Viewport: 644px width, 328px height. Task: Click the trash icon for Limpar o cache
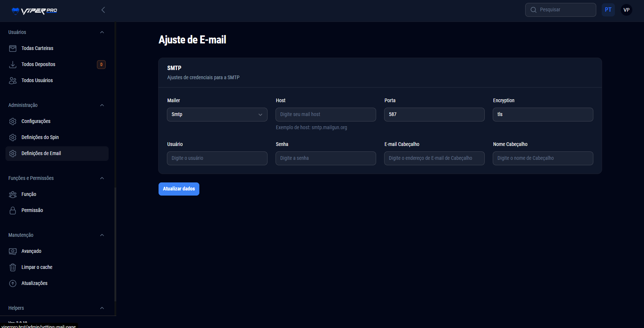coord(13,267)
